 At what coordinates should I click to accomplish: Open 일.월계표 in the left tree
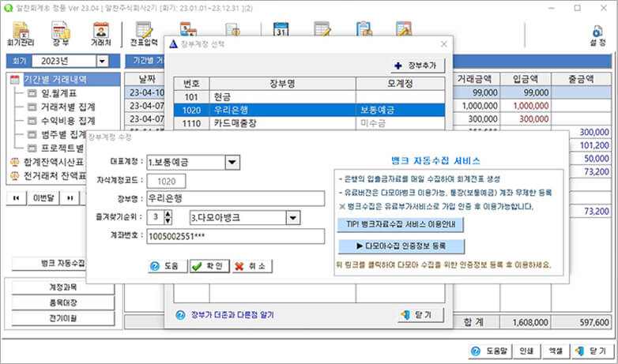(x=58, y=93)
